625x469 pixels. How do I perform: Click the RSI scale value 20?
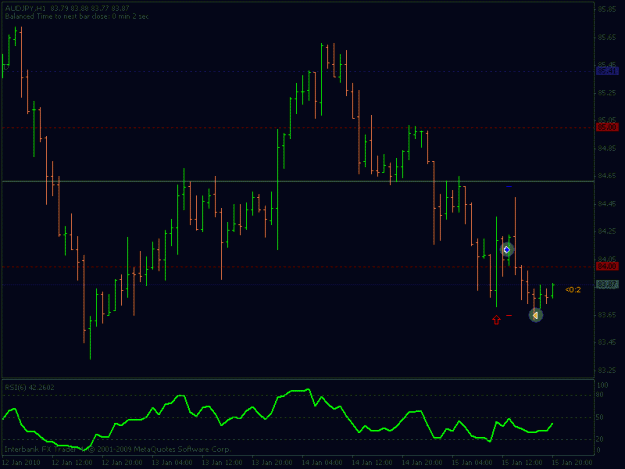coord(600,439)
